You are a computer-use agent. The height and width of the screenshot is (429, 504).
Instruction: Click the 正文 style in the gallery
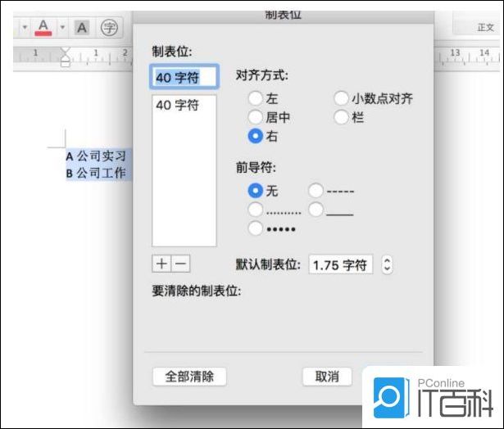(485, 27)
